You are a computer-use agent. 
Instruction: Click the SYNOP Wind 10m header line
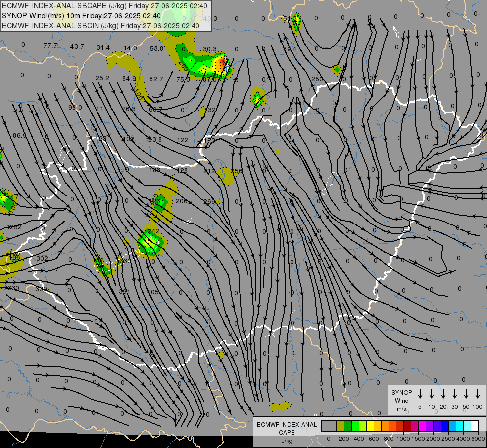[x=81, y=16]
